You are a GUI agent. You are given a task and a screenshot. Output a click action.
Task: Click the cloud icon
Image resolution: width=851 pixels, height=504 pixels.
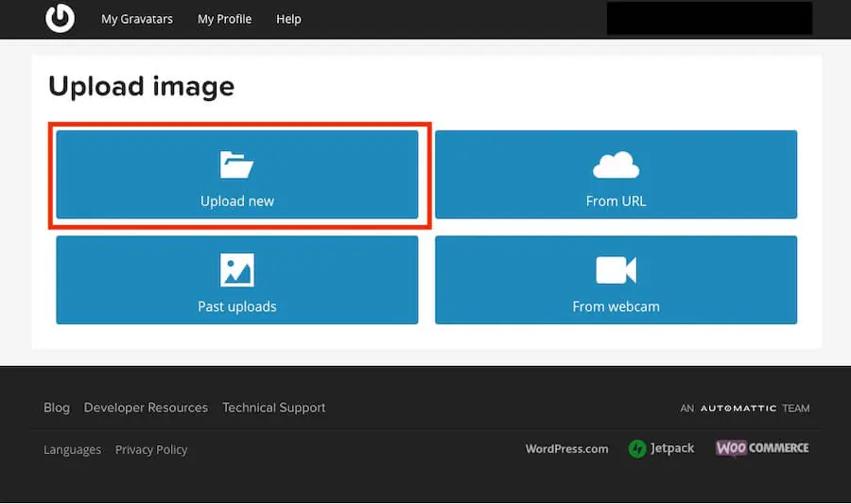click(616, 165)
